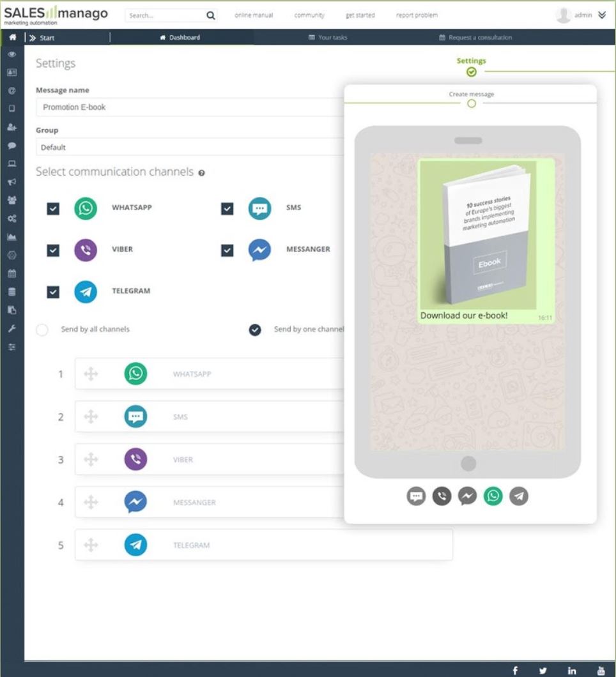616x677 pixels.
Task: Click the search magnifier icon
Action: point(210,15)
